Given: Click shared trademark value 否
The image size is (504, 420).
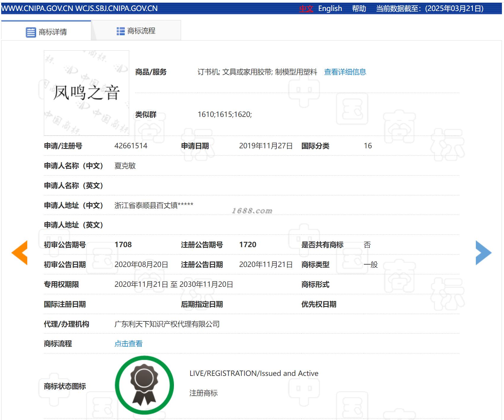Looking at the screenshot, I should pyautogui.click(x=367, y=245).
